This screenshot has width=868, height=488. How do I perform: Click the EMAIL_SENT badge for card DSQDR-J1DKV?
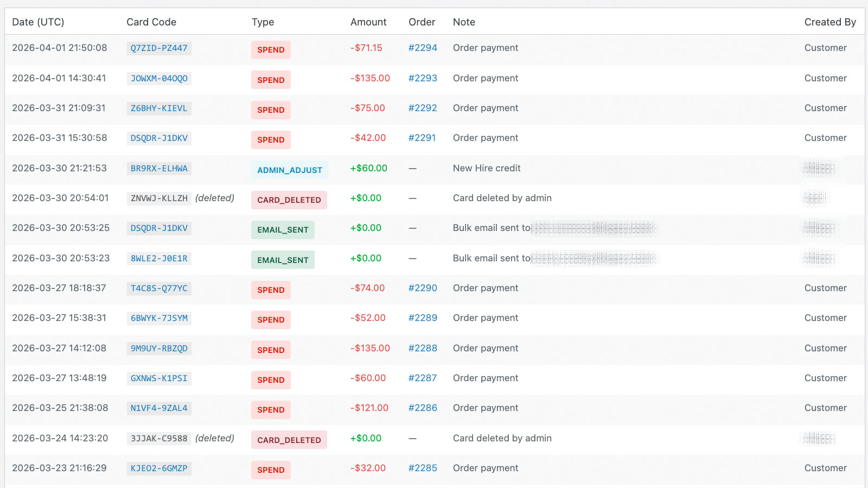point(283,230)
